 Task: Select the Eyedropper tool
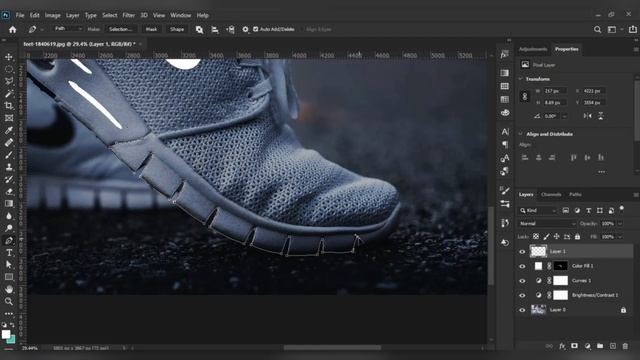click(x=9, y=130)
